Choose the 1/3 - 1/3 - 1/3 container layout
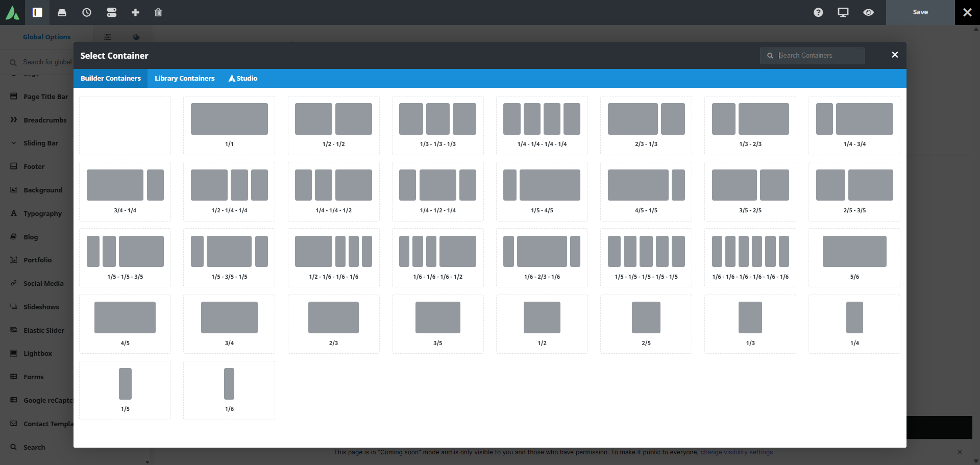The image size is (980, 465). [437, 125]
